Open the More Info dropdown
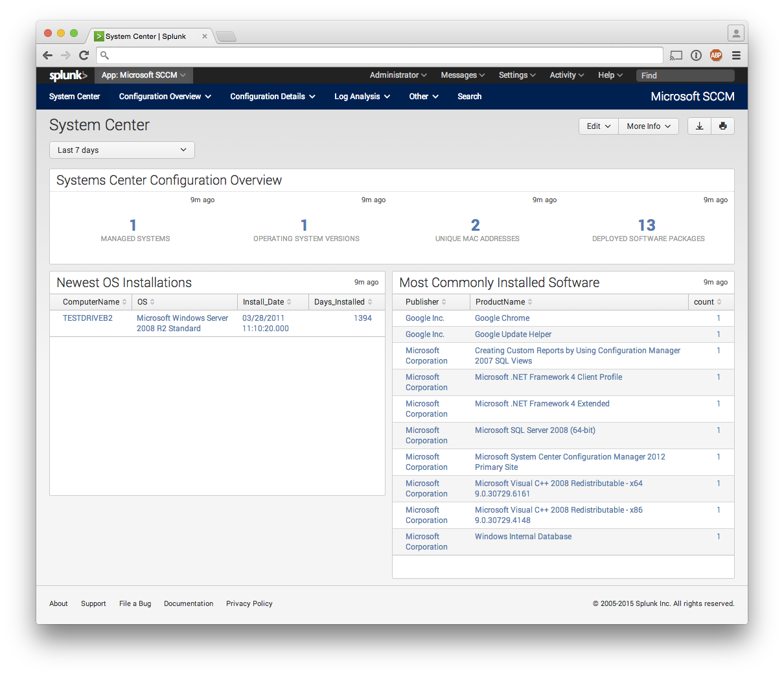The height and width of the screenshot is (676, 784). click(x=649, y=126)
